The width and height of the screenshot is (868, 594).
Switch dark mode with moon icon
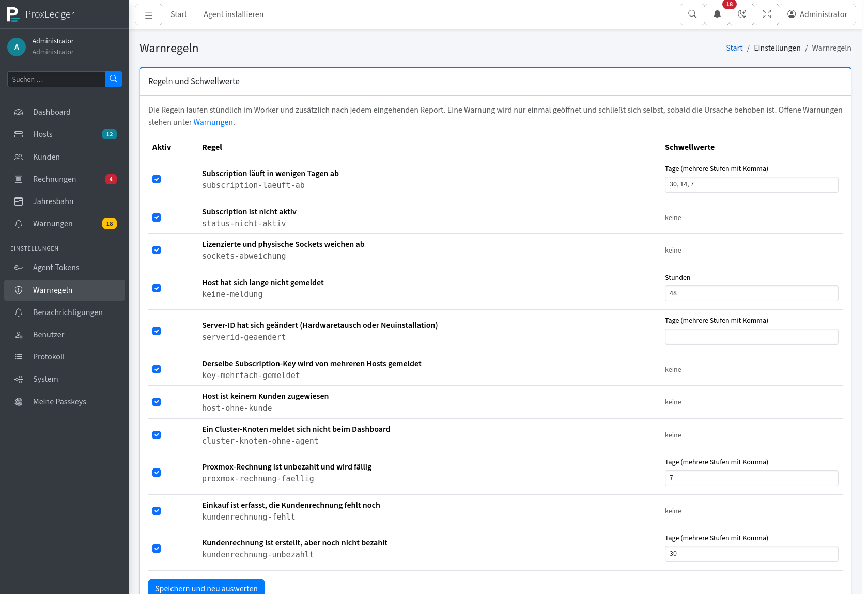[742, 14]
